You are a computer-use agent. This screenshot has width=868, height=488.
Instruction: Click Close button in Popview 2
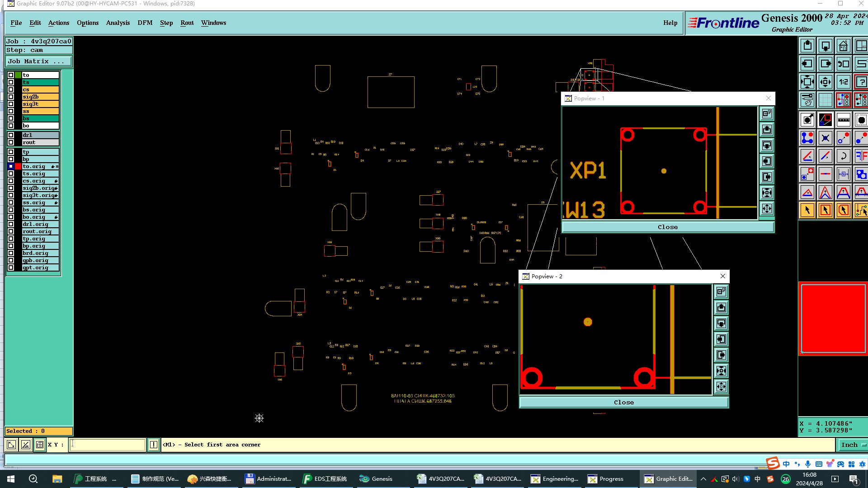(623, 403)
